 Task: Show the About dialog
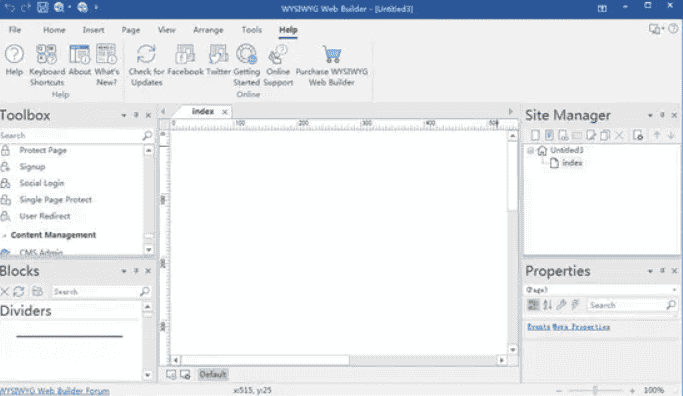coord(80,60)
